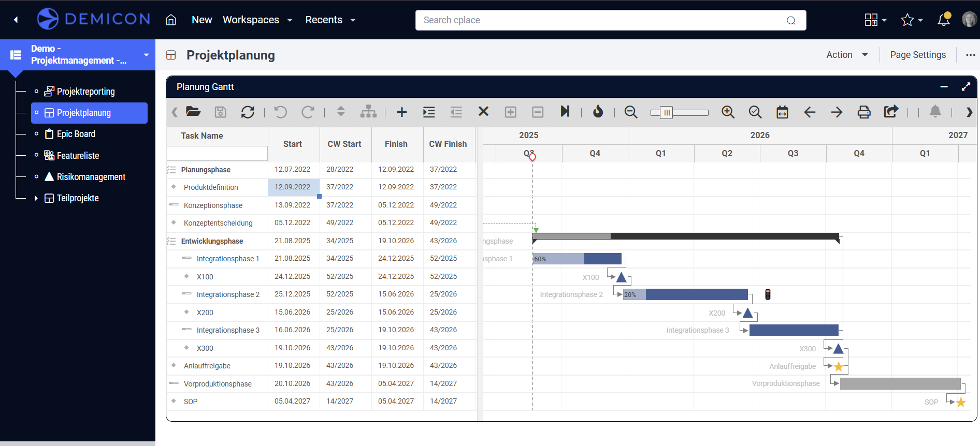Open more options ellipsis menu
This screenshot has height=446, width=980.
(970, 55)
